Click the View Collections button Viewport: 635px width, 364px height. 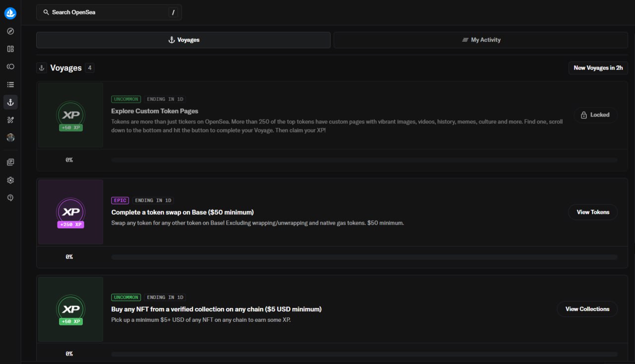click(x=587, y=309)
